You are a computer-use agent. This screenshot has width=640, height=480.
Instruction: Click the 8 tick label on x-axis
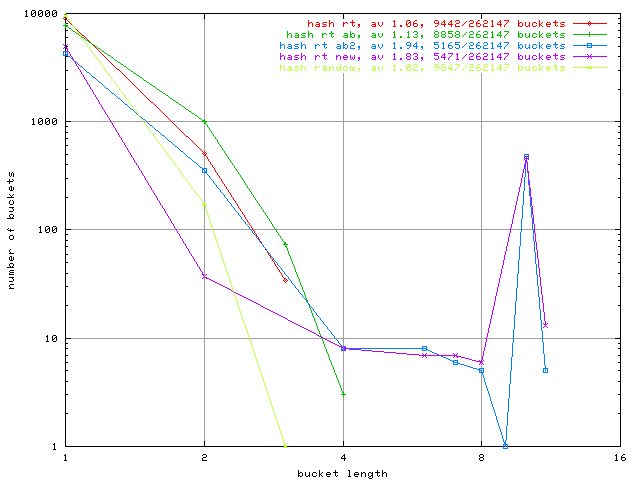point(481,458)
